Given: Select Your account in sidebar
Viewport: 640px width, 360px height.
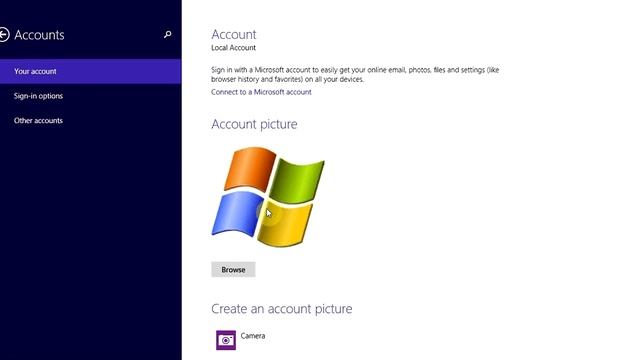Looking at the screenshot, I should tap(91, 71).
